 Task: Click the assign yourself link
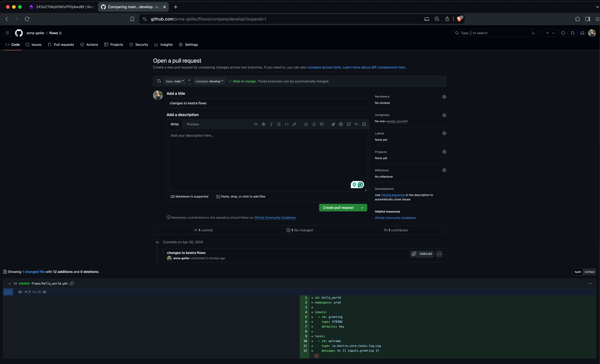click(x=397, y=121)
